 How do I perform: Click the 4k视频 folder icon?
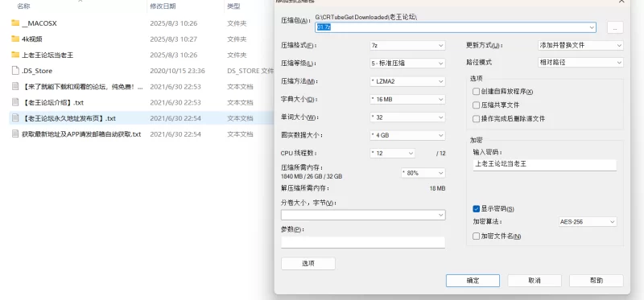tap(15, 39)
